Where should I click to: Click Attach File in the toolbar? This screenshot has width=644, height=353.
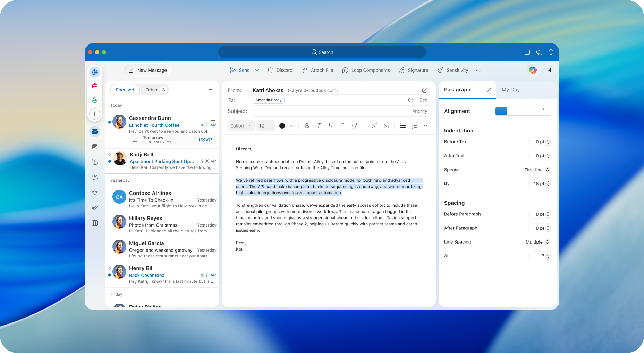(x=317, y=70)
